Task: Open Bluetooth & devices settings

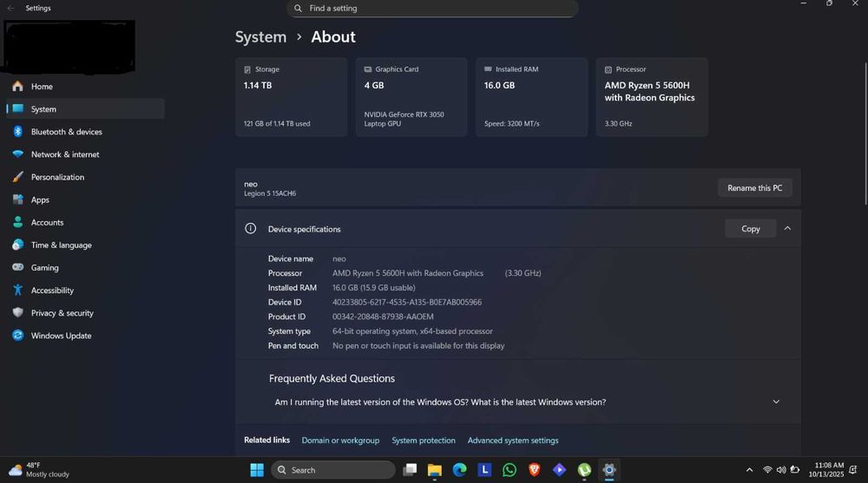Action: [x=85, y=132]
